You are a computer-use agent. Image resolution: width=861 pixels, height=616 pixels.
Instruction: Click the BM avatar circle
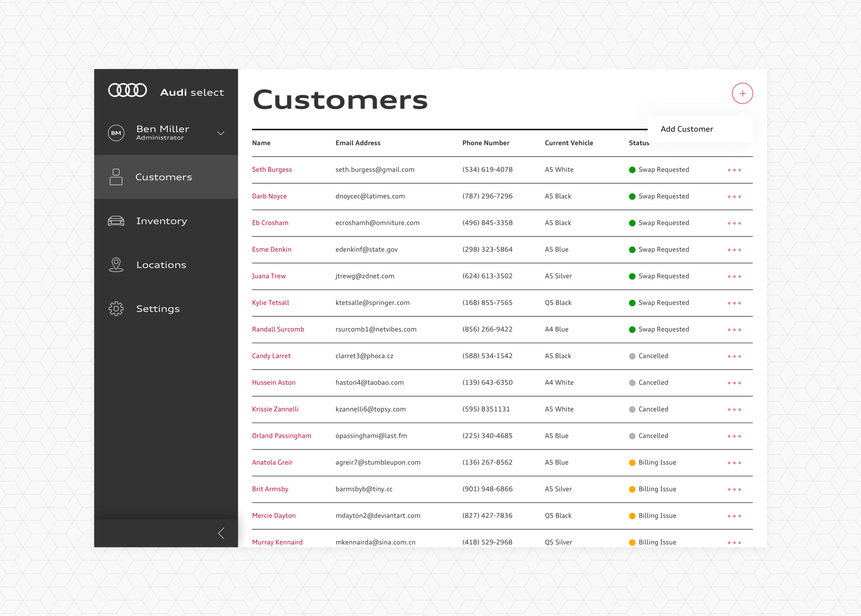pos(116,133)
